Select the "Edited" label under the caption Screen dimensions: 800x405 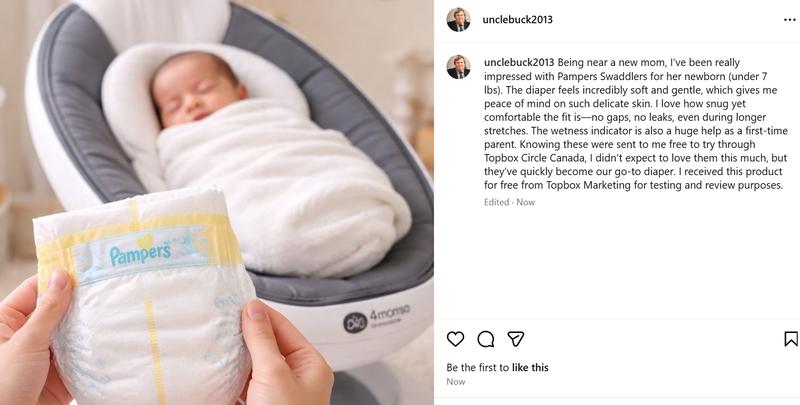pos(496,202)
